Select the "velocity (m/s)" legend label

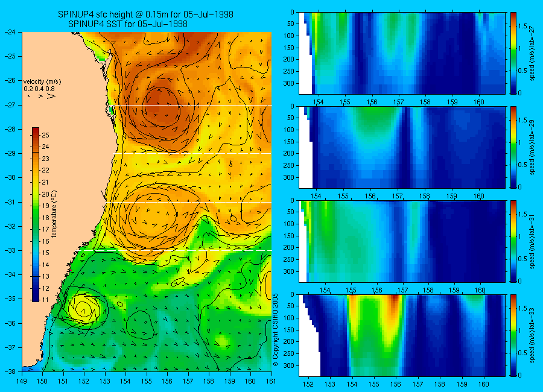click(x=42, y=82)
